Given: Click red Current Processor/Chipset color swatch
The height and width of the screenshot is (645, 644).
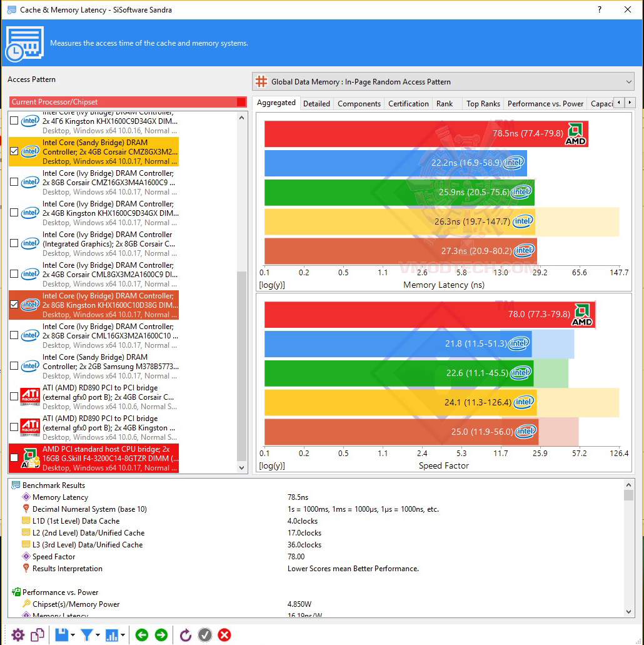Looking at the screenshot, I should point(241,102).
